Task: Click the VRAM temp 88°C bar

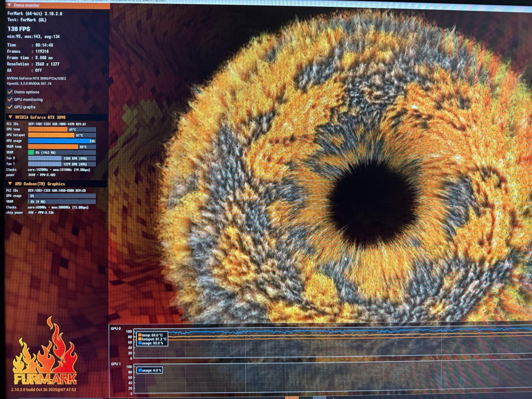Action: coord(62,147)
